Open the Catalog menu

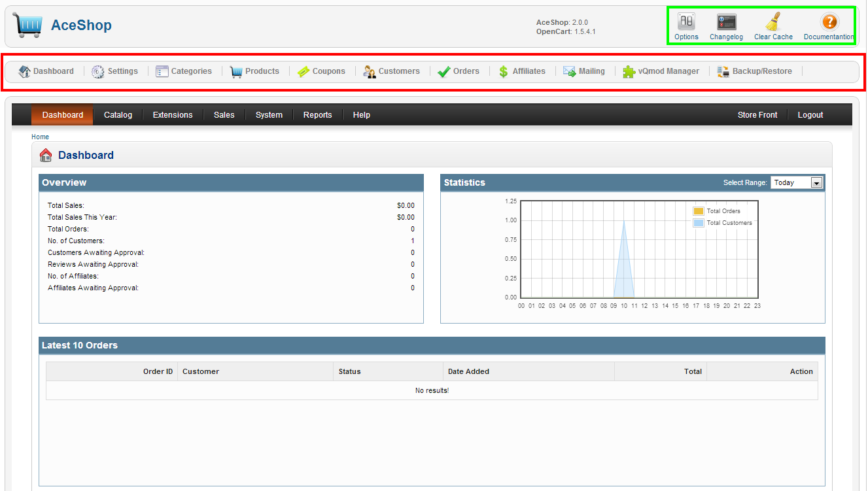118,115
